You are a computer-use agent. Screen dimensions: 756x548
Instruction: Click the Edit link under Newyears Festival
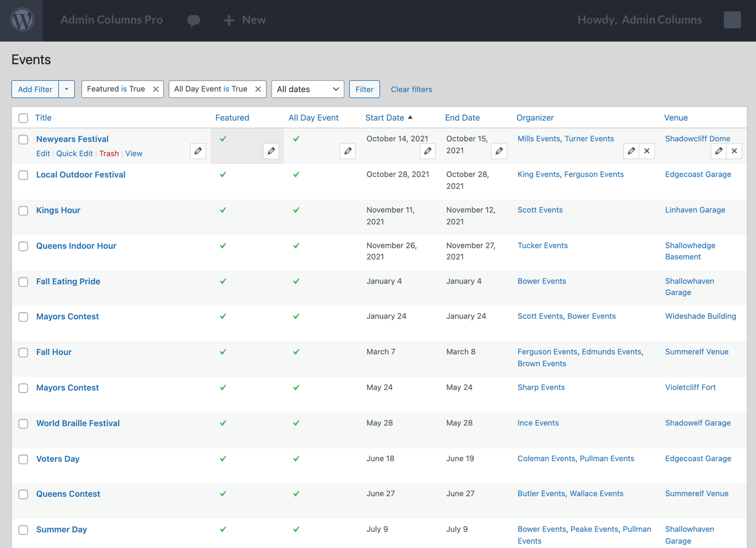(x=43, y=154)
